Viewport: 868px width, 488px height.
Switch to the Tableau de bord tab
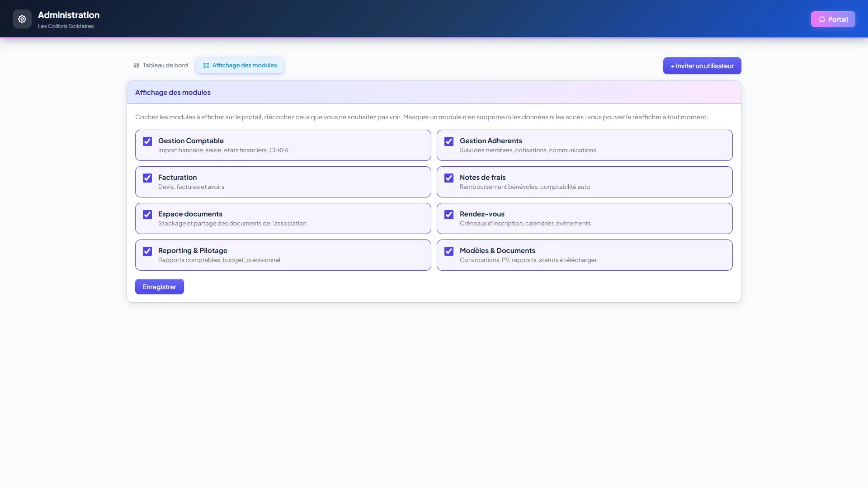160,66
